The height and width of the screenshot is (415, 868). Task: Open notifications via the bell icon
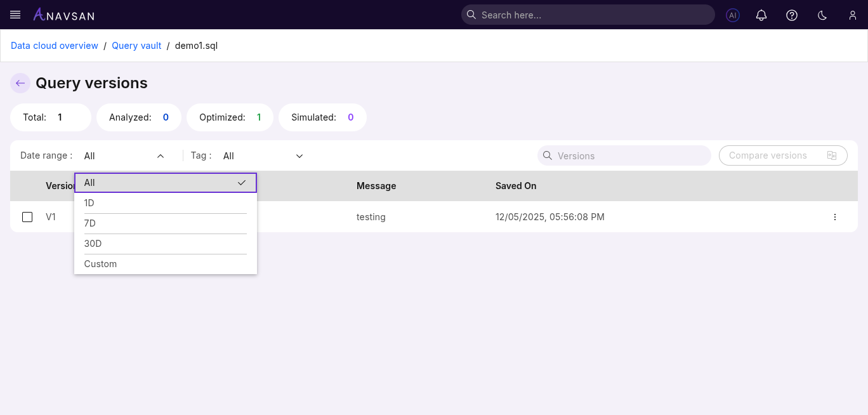(761, 15)
